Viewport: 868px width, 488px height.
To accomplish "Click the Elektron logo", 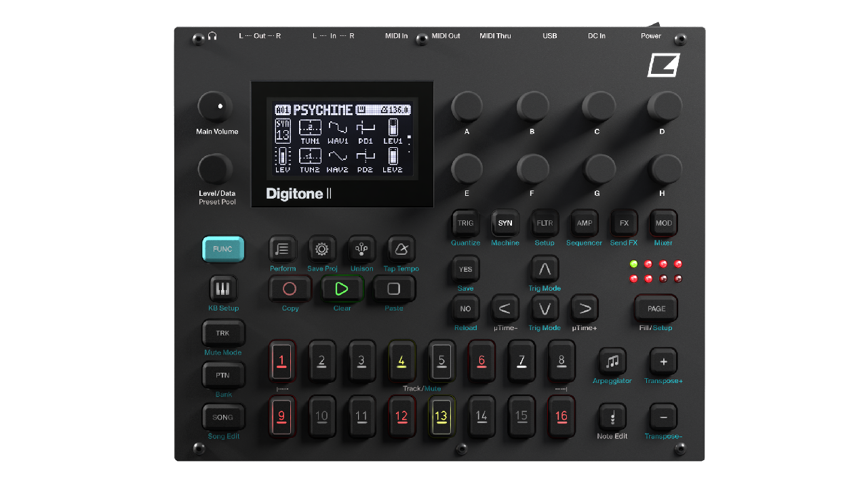I will (x=663, y=65).
